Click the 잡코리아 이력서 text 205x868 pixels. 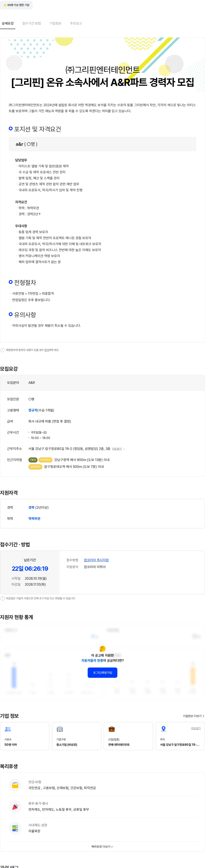click(x=95, y=567)
